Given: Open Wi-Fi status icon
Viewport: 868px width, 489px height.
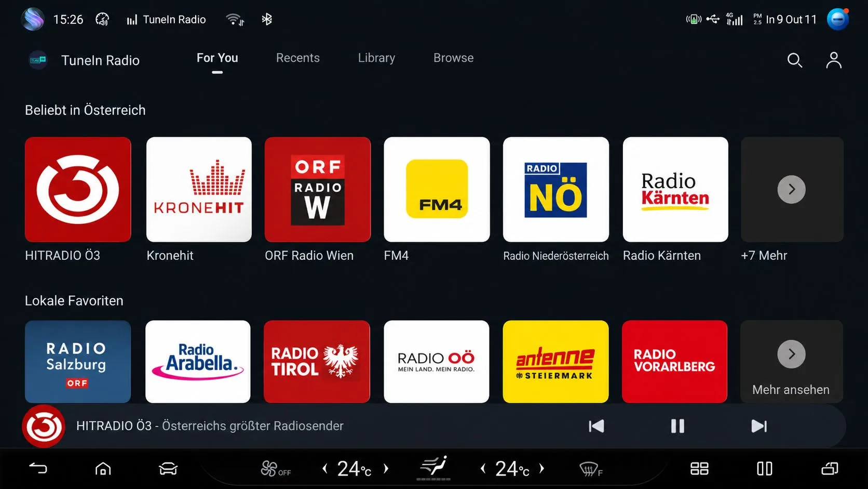Looking at the screenshot, I should pos(235,20).
